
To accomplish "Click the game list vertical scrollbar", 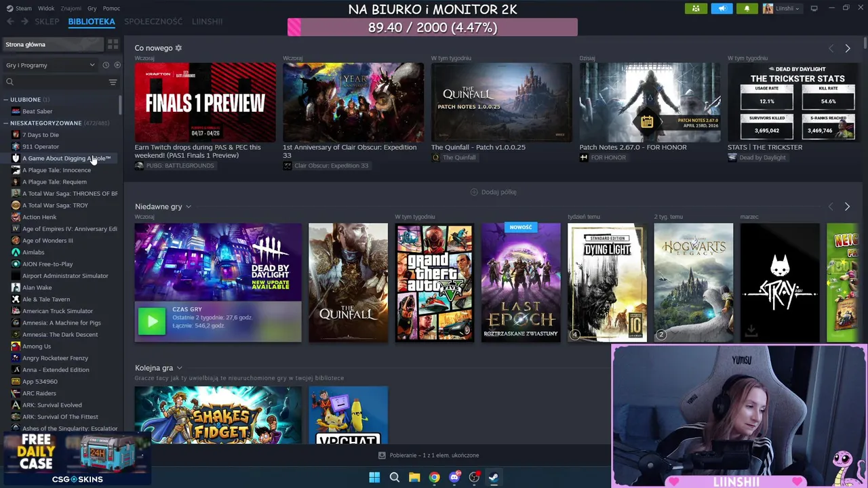I will coord(121,104).
